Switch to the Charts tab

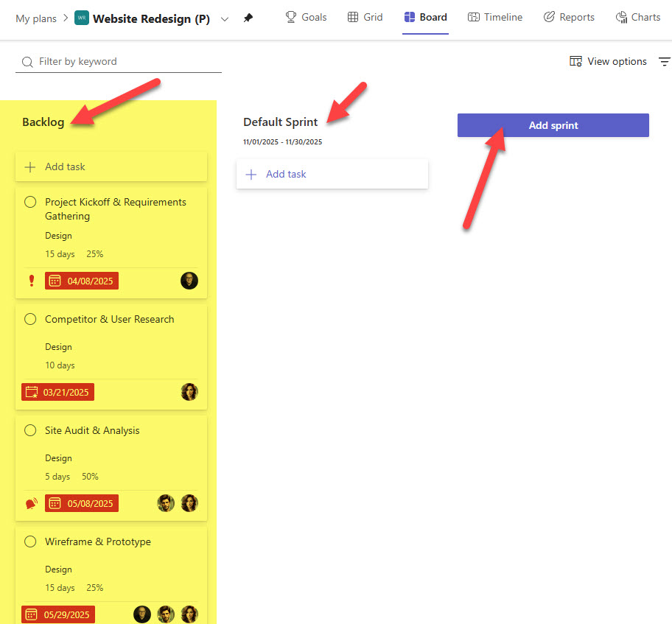638,17
